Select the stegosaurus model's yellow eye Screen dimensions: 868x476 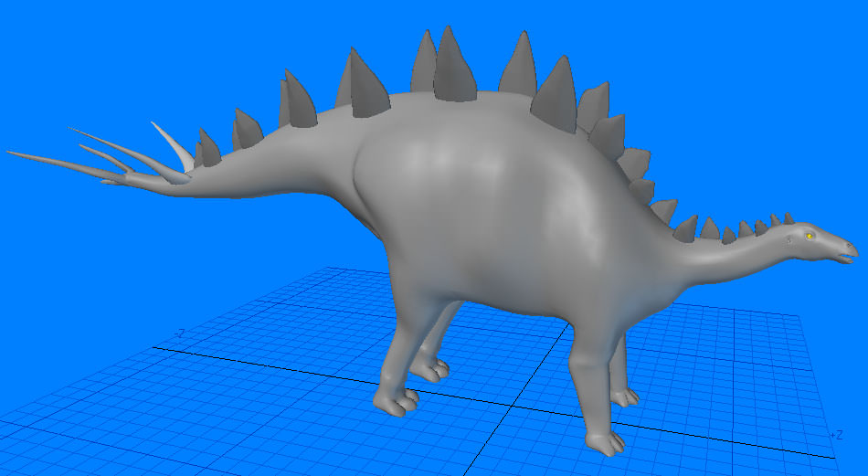(810, 237)
